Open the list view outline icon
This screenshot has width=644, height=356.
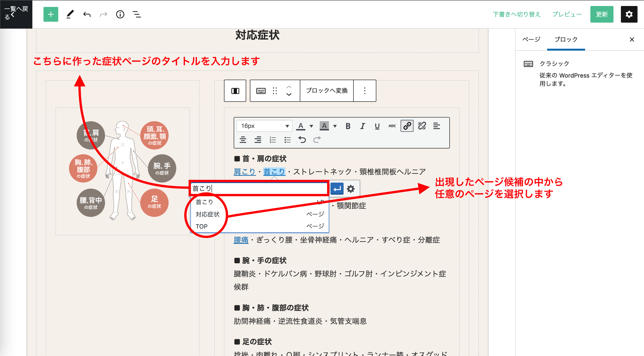tap(137, 15)
